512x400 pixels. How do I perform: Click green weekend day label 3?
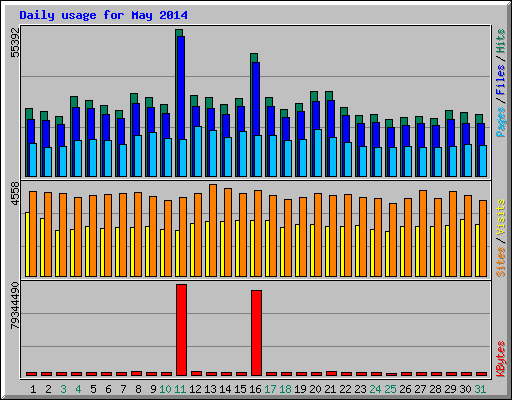[63, 389]
